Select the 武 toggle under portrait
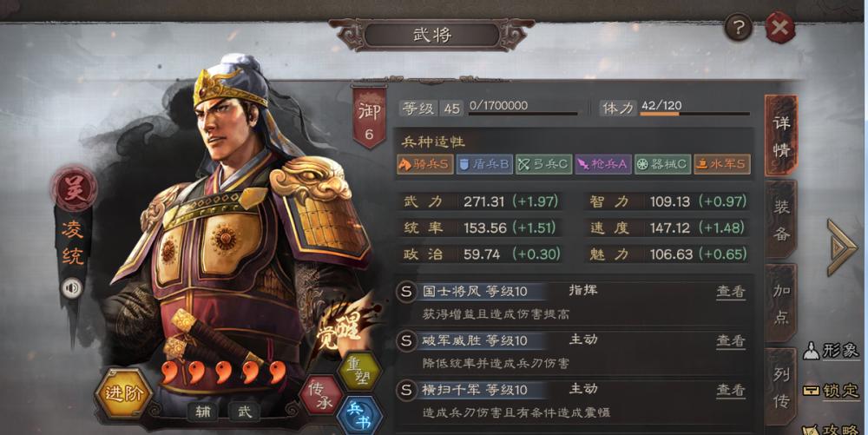Viewport: 868px width, 435px height. (x=244, y=412)
